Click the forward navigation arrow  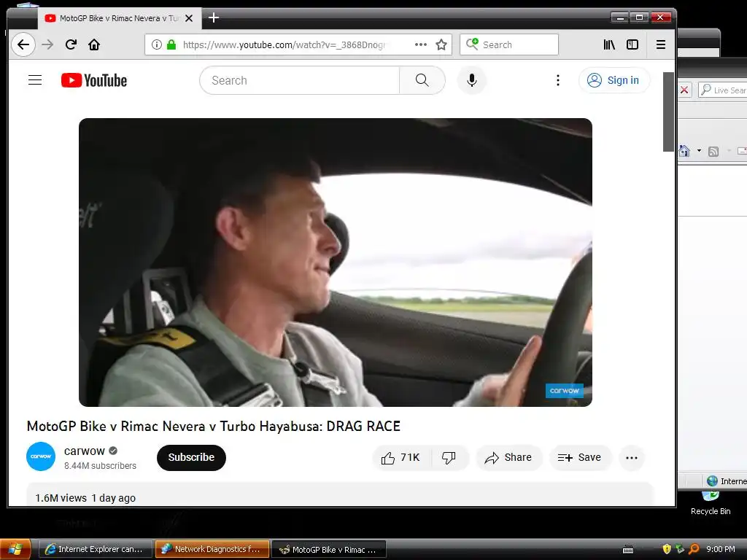pos(47,44)
